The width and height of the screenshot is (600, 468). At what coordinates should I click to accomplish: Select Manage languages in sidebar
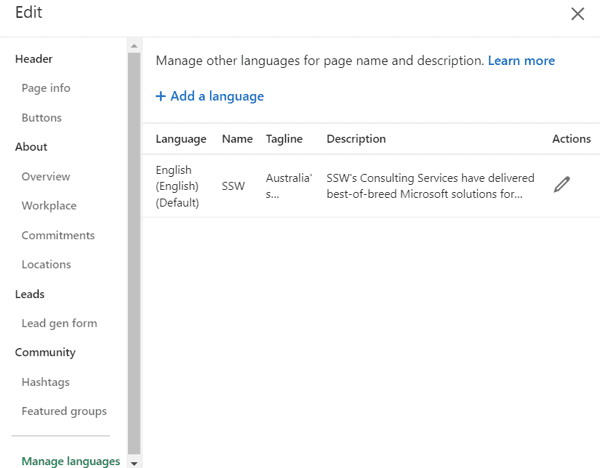pos(71,461)
